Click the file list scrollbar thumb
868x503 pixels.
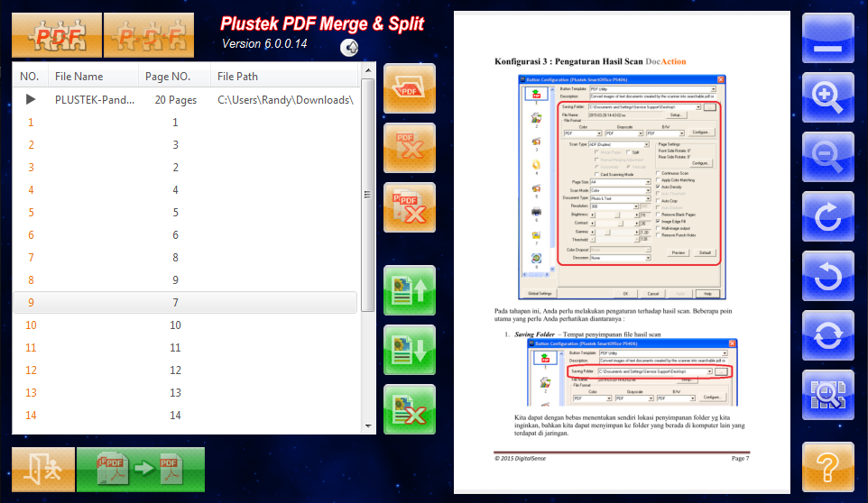(x=368, y=195)
